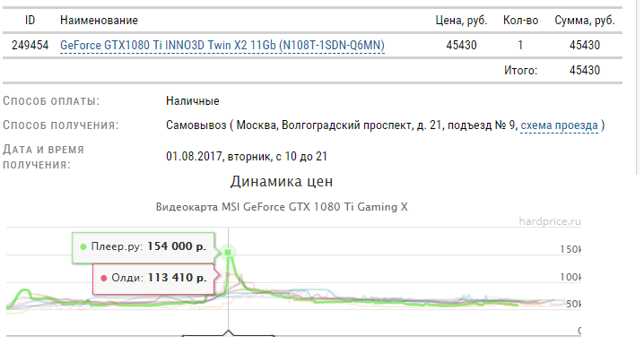Click pickup date 01.08.2017, вторник

pyautogui.click(x=247, y=156)
